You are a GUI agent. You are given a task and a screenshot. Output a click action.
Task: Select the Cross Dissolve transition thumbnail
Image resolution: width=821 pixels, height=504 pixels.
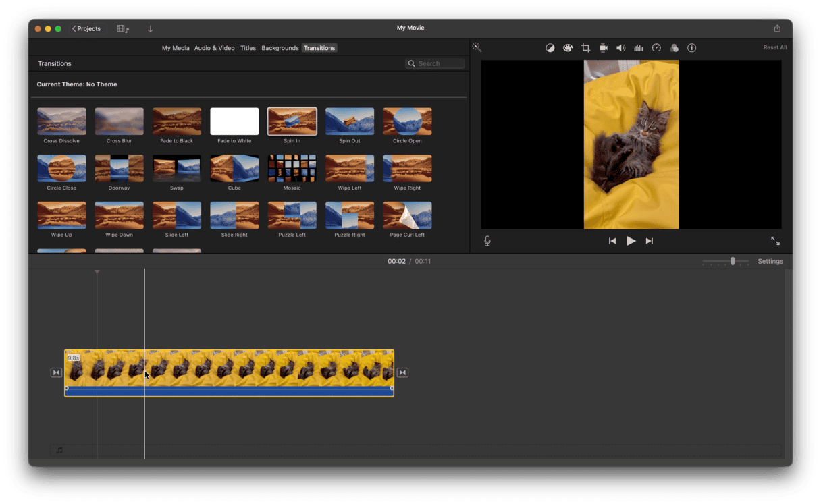(61, 121)
